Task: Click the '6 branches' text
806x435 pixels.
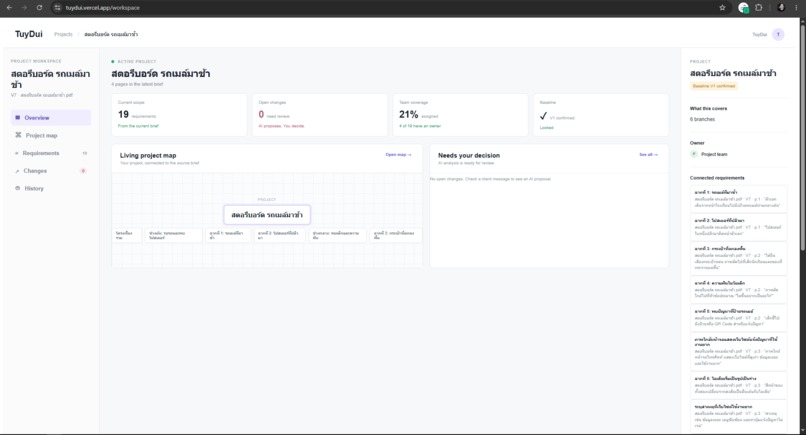Action: point(702,119)
